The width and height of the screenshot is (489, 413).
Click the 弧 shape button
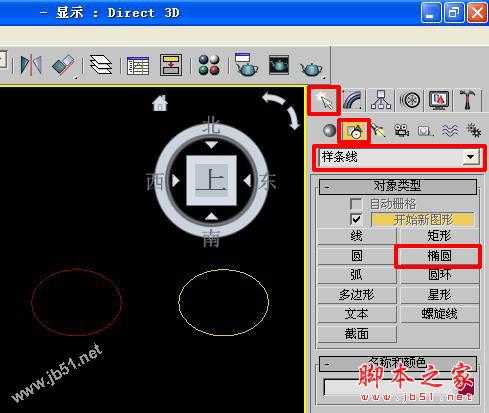357,275
